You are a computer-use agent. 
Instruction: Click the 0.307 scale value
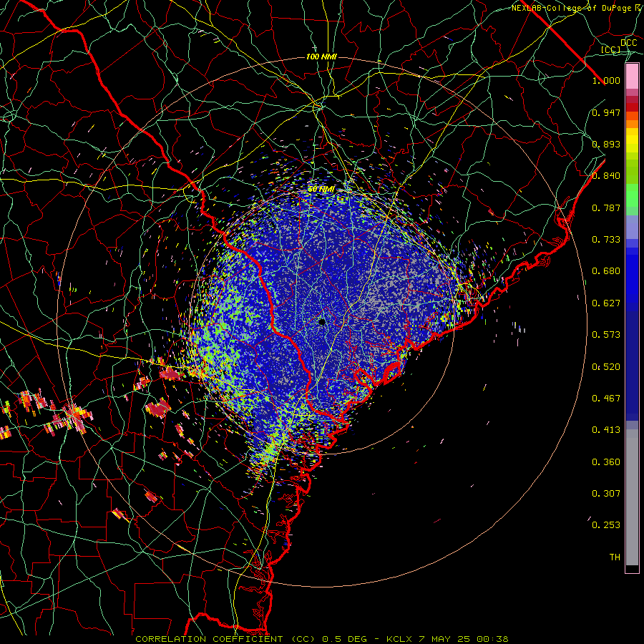(x=606, y=494)
